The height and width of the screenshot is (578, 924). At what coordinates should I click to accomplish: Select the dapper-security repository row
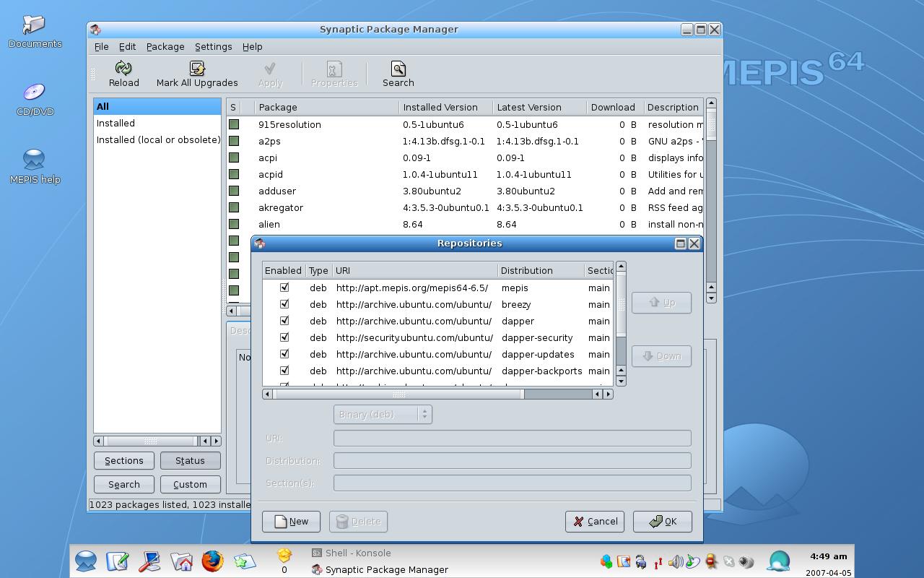coord(437,337)
